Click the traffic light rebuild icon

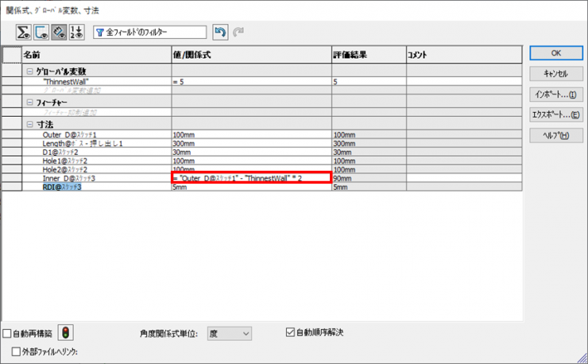pos(67,333)
